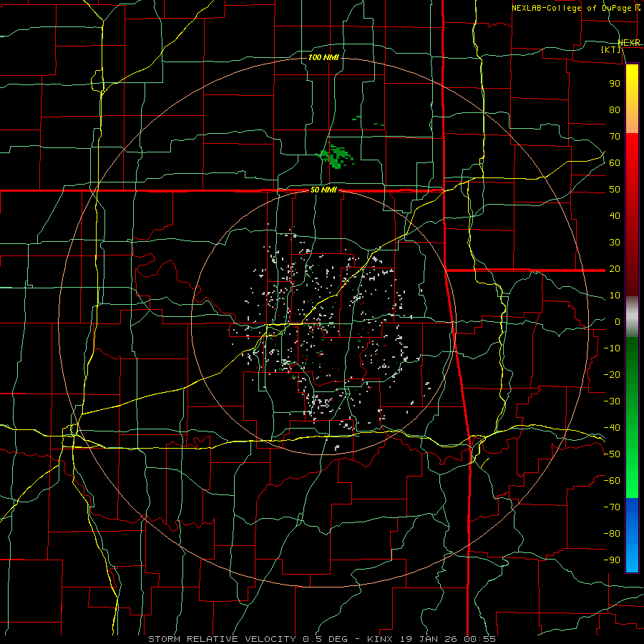The width and height of the screenshot is (644, 644).
Task: Click the [KT] units label
Action: click(611, 49)
